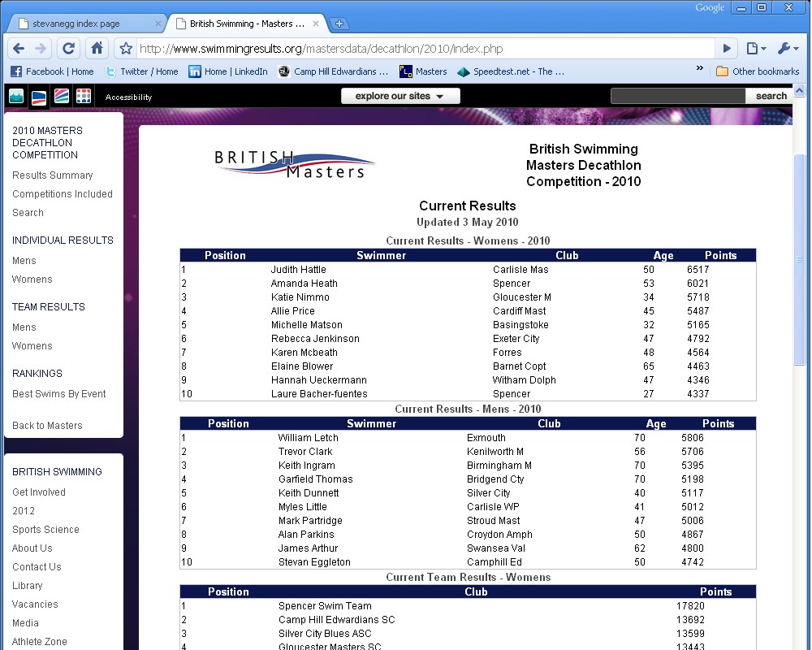Open the wrench tools menu
The width and height of the screenshot is (812, 650).
pyautogui.click(x=788, y=49)
